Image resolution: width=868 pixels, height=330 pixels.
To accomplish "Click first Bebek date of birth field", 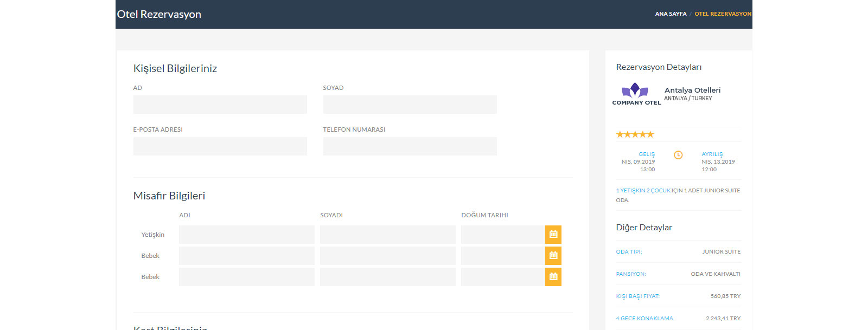I will pyautogui.click(x=503, y=256).
